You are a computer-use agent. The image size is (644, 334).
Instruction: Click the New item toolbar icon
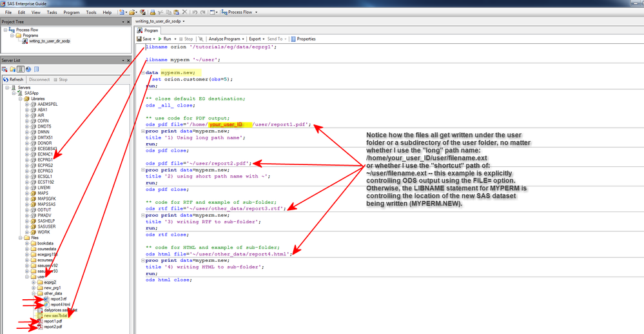122,12
